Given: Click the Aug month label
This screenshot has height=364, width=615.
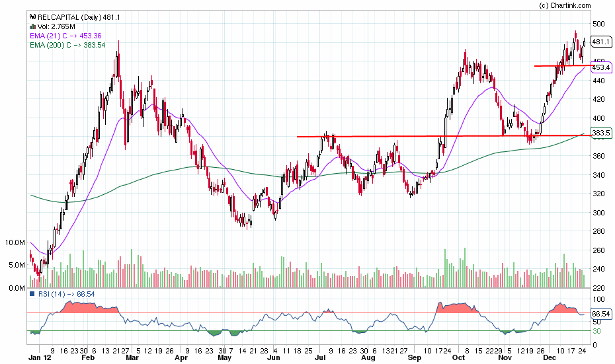Looking at the screenshot, I should [368, 357].
